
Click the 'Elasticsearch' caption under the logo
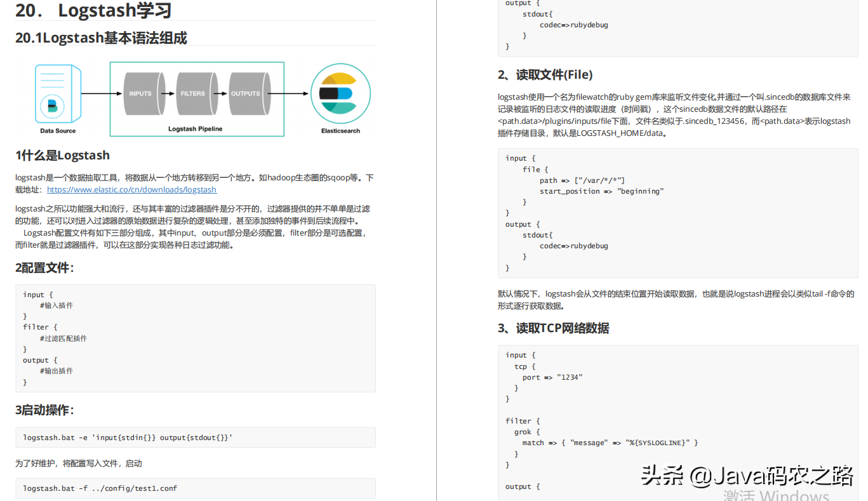coord(340,131)
